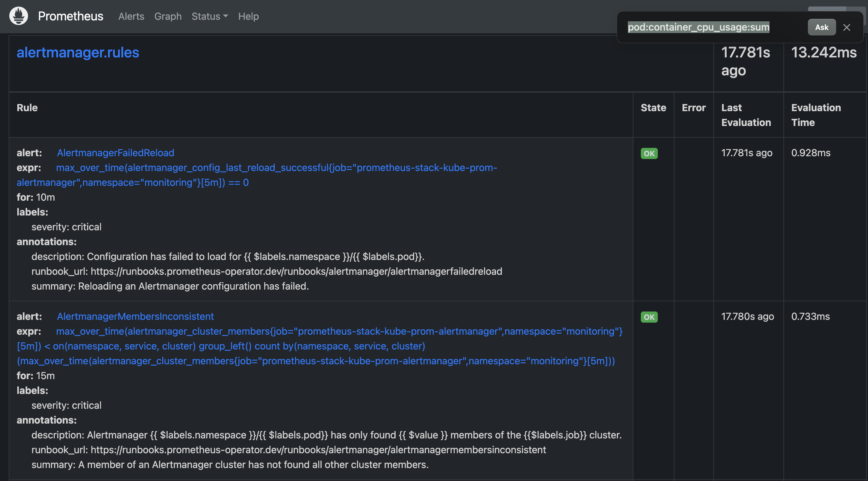
Task: Click the OK badge for AlertmanagerMembersInconsistent
Action: click(x=649, y=317)
